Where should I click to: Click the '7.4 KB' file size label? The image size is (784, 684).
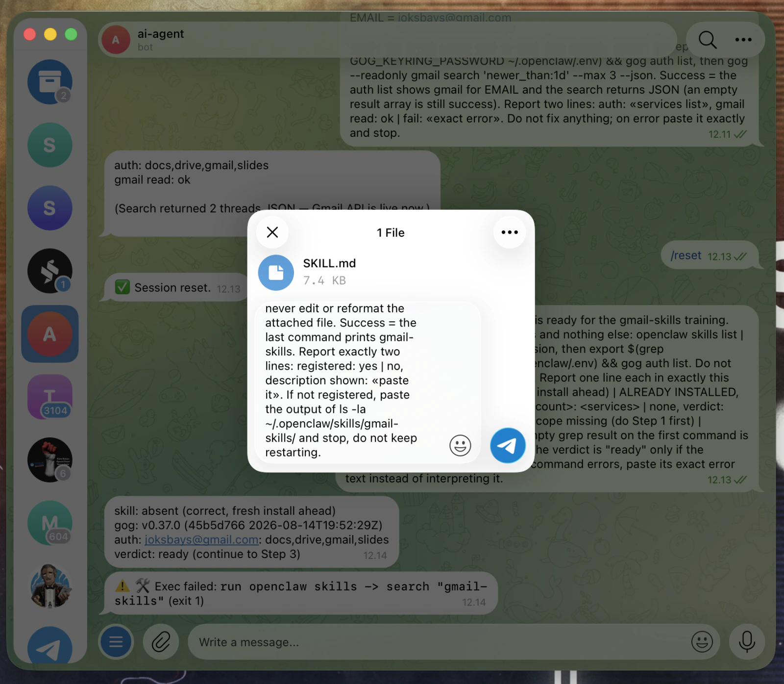(324, 280)
